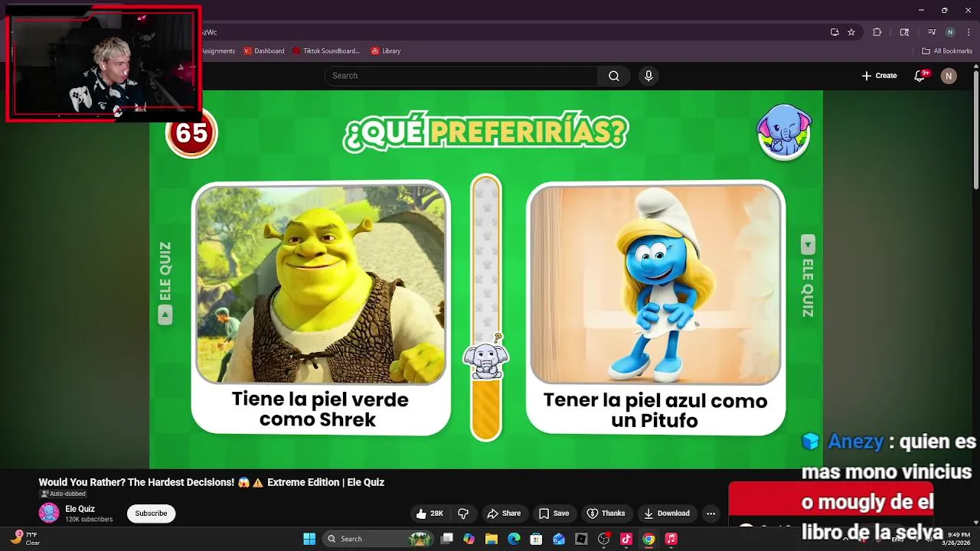Click the install app icon in address bar
The height and width of the screenshot is (551, 980).
(x=835, y=32)
